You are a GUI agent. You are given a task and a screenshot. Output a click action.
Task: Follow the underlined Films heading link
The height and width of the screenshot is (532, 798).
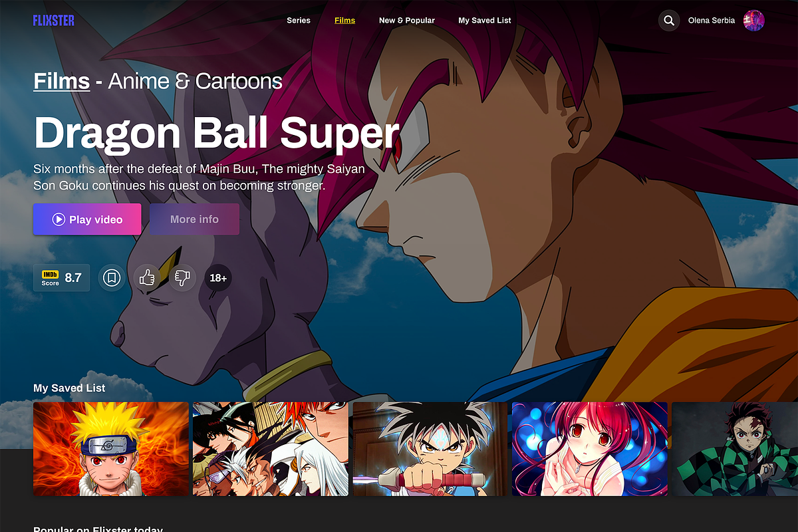(x=61, y=81)
